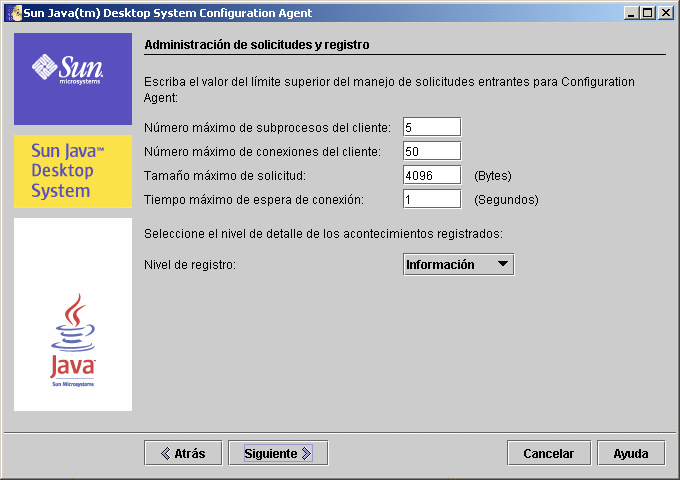The image size is (680, 480).
Task: Cancel the wizard with Cancelar
Action: (x=549, y=453)
